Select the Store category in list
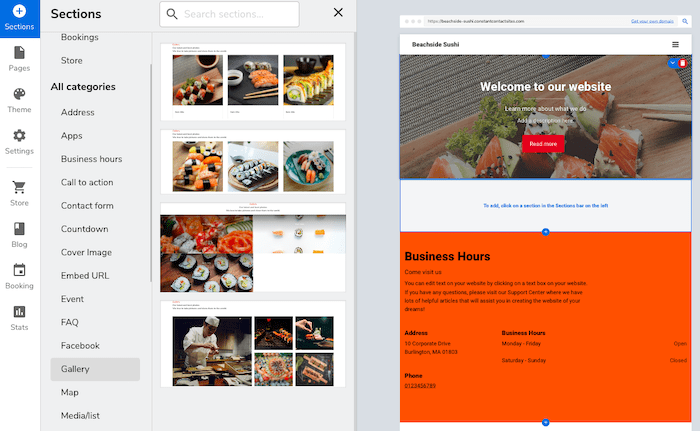Image resolution: width=700 pixels, height=431 pixels. pos(71,60)
